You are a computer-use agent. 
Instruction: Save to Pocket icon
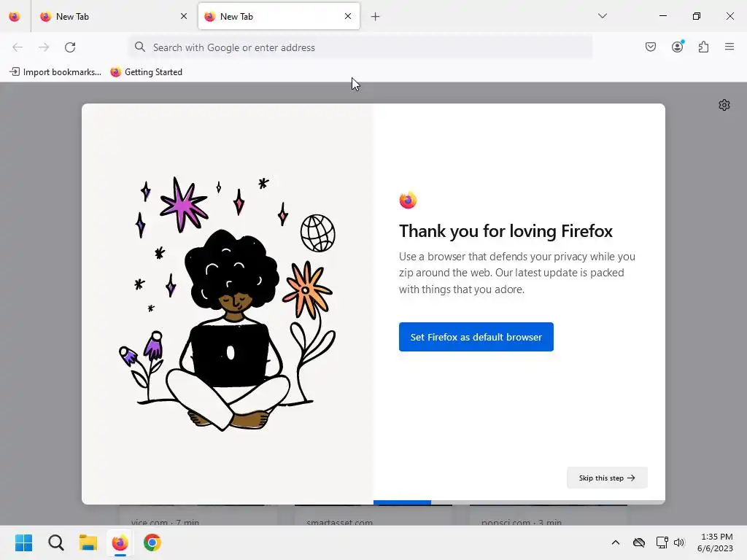[650, 47]
